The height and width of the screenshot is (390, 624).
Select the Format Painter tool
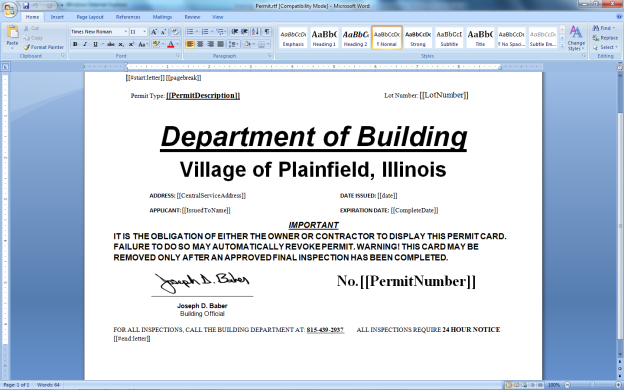[43, 47]
